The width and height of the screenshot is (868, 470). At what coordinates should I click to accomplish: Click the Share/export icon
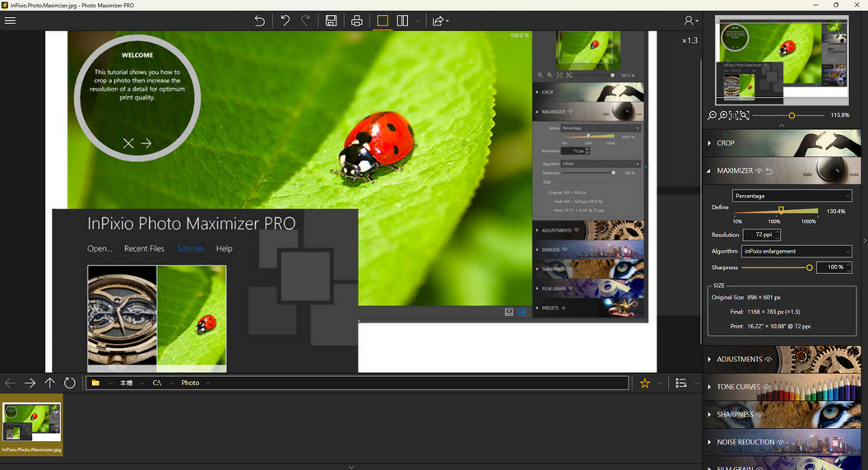(x=439, y=21)
